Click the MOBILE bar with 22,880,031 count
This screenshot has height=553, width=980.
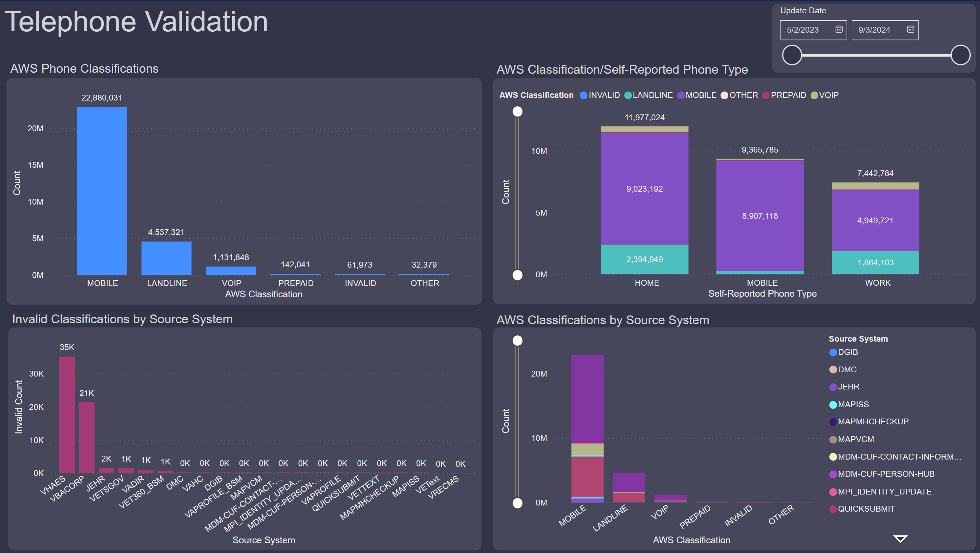pyautogui.click(x=102, y=191)
